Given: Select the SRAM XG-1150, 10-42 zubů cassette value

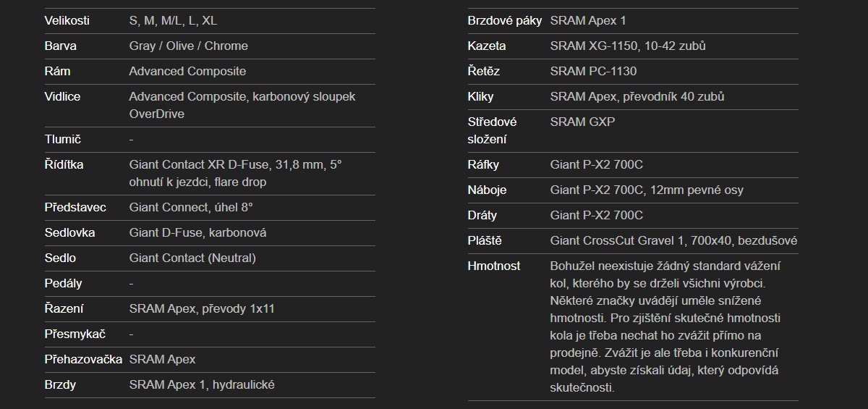Looking at the screenshot, I should click(628, 46).
